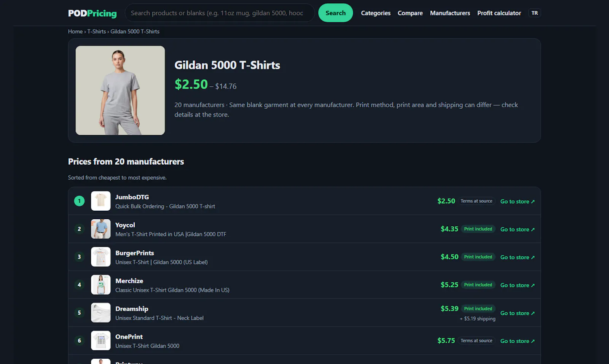This screenshot has width=609, height=364.
Task: Click the Dreamship manufacturer name
Action: 132,309
